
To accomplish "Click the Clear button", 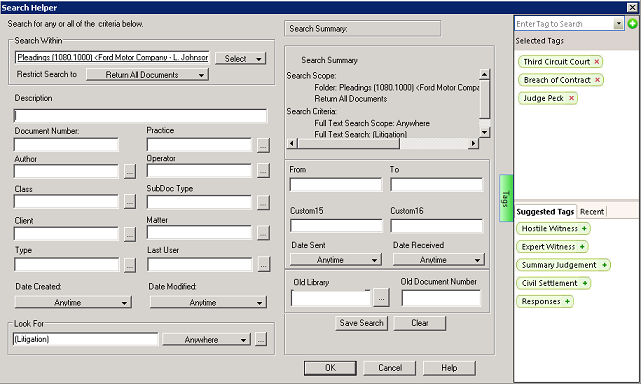I will click(x=420, y=323).
